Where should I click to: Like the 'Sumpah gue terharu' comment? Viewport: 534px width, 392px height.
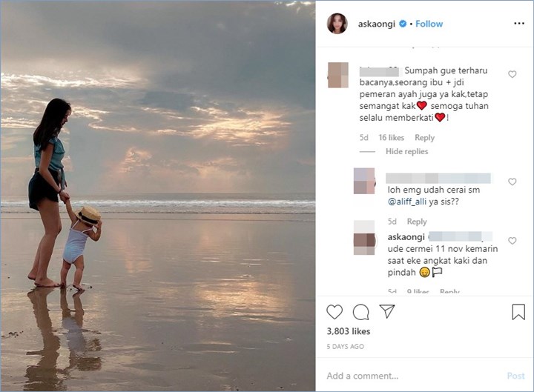(512, 75)
